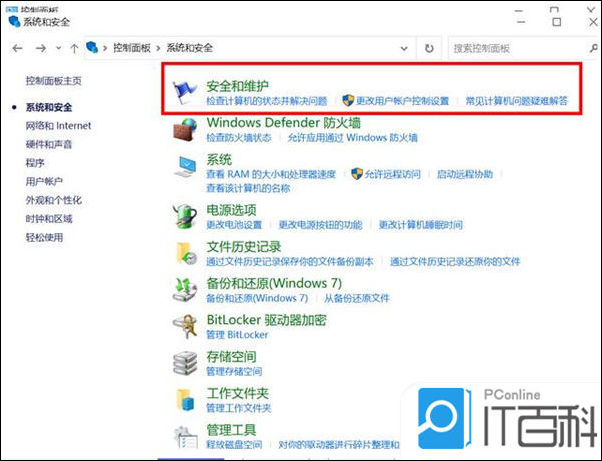Click the Refresh button

pos(429,48)
